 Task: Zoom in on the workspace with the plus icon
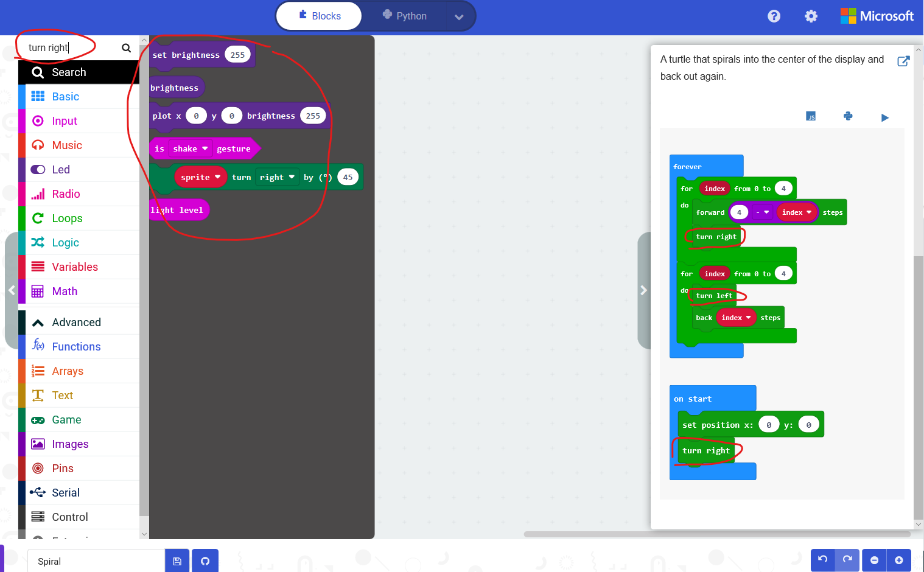pos(900,560)
